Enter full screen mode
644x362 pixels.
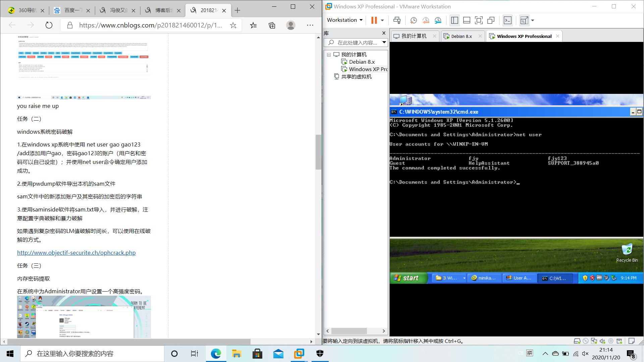pyautogui.click(x=479, y=20)
